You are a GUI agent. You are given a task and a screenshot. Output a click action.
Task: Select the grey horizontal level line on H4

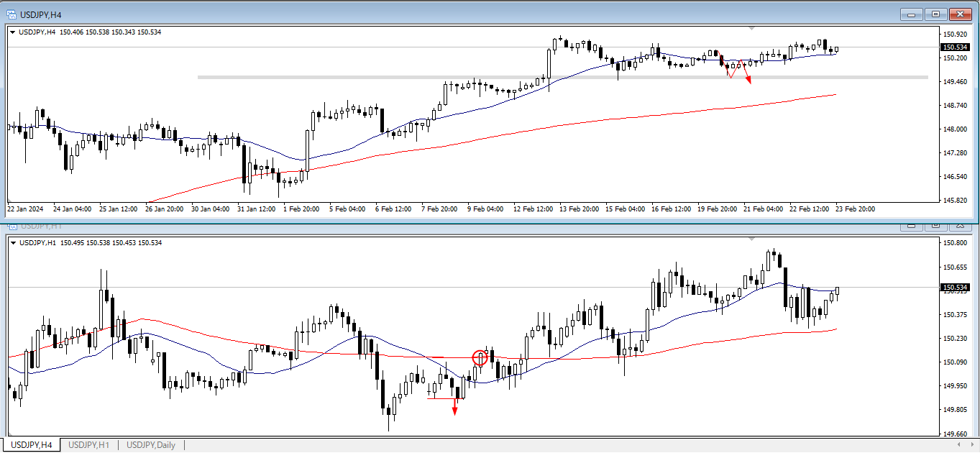click(x=360, y=77)
